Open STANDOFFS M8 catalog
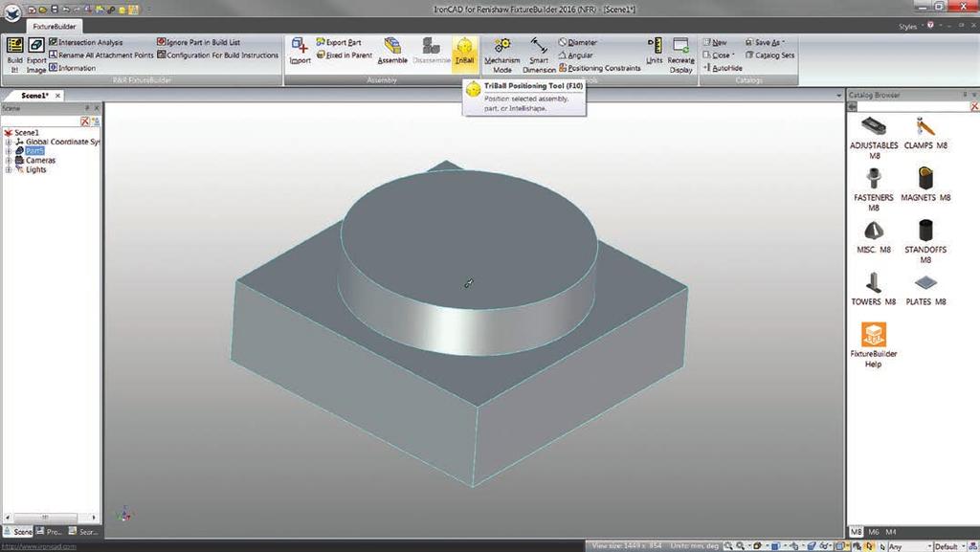 925,241
